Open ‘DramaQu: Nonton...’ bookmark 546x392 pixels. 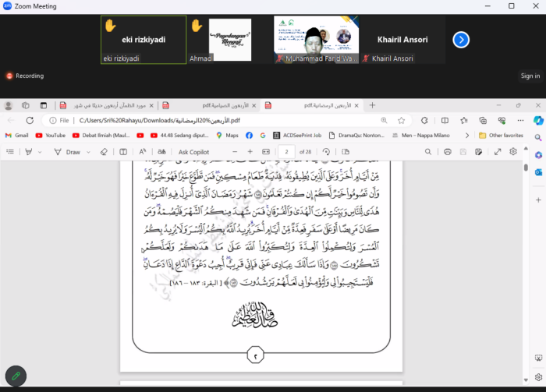coord(356,136)
